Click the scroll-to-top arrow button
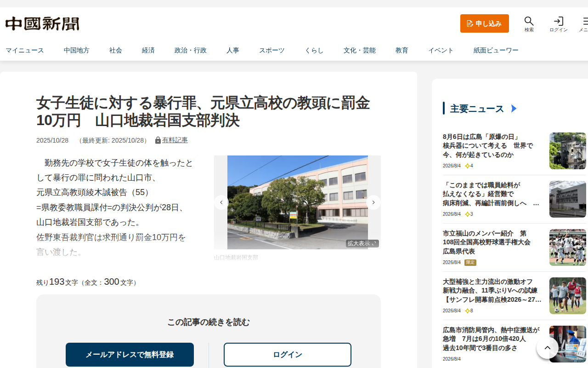The width and height of the screenshot is (588, 368). [x=548, y=348]
